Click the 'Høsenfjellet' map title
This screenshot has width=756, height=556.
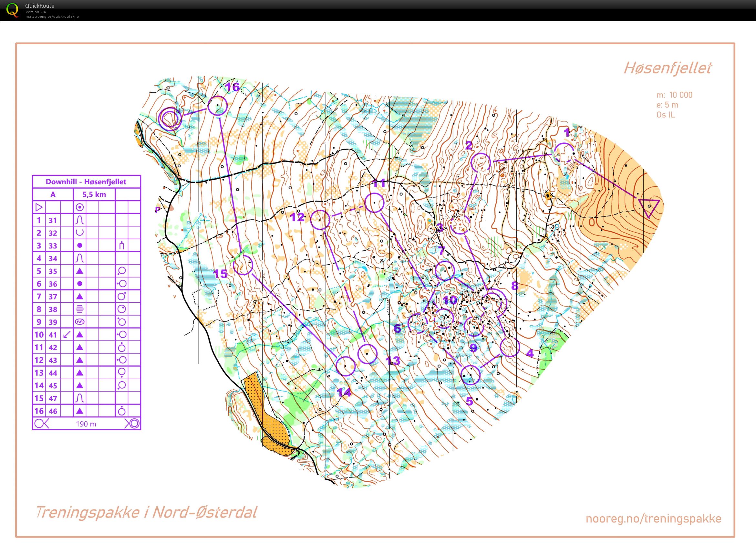668,68
